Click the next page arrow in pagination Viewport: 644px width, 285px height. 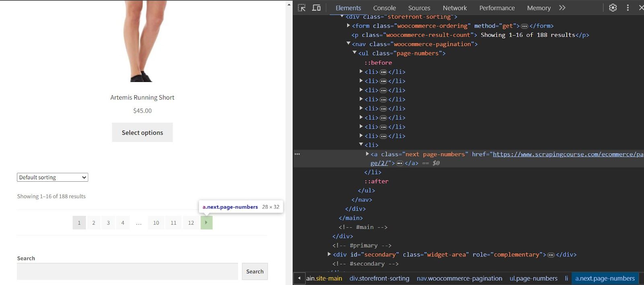coord(206,222)
